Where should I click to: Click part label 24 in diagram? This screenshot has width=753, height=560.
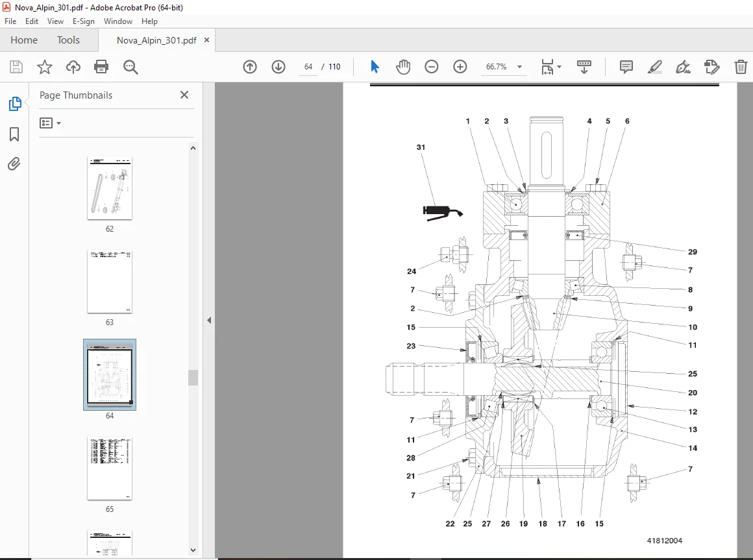point(412,272)
